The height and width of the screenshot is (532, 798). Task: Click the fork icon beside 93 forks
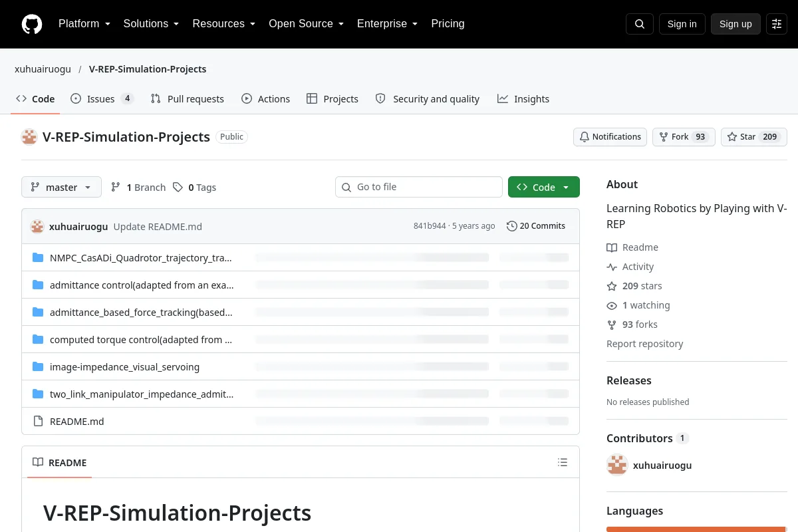(x=612, y=325)
